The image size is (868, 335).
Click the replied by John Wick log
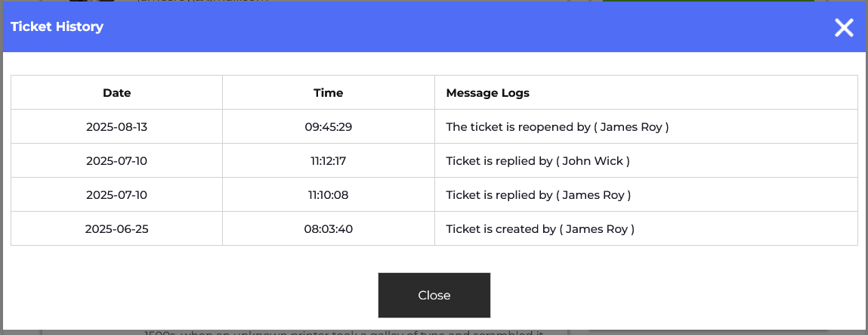[x=538, y=161]
